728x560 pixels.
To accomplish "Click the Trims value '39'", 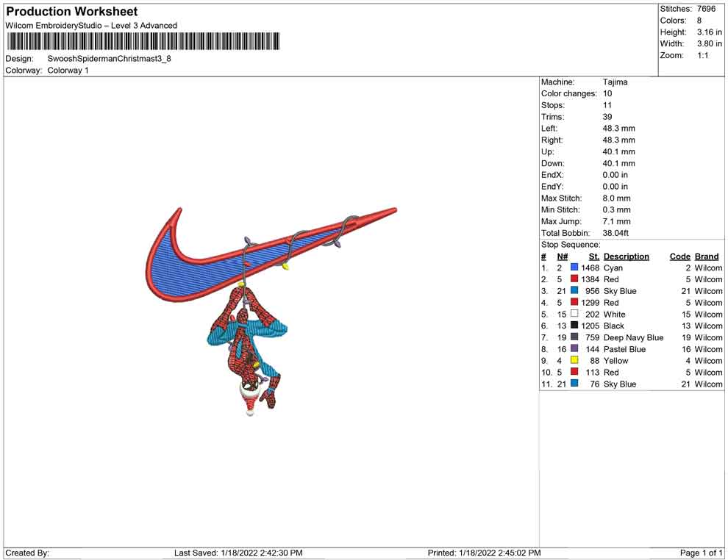I will [607, 117].
